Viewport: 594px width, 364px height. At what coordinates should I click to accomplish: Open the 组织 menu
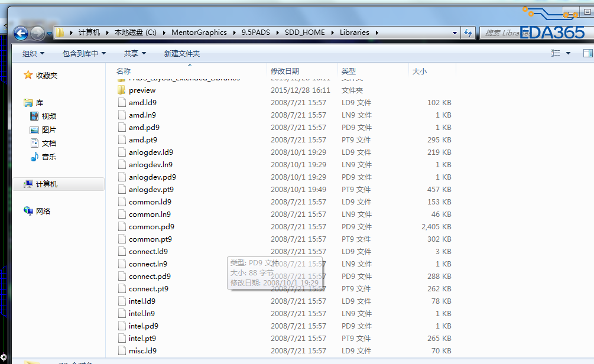click(x=33, y=53)
